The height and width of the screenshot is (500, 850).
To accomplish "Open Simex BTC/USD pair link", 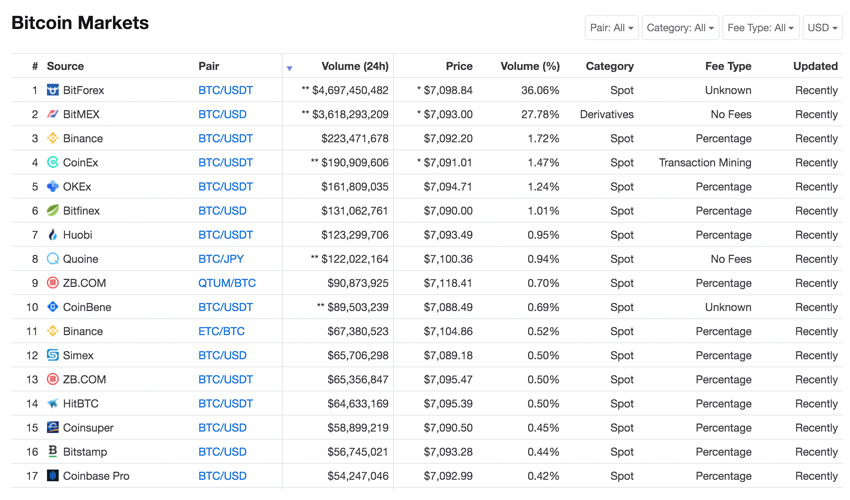I will [222, 355].
